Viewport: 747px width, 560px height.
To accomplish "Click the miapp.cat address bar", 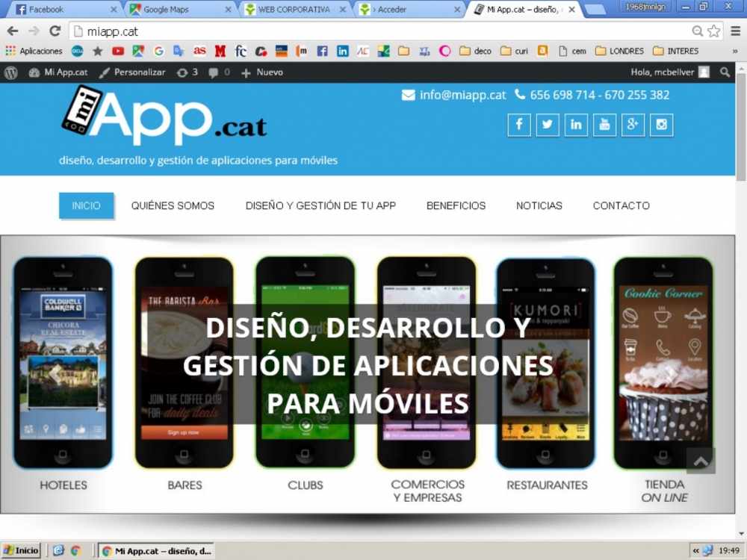I will (x=373, y=31).
